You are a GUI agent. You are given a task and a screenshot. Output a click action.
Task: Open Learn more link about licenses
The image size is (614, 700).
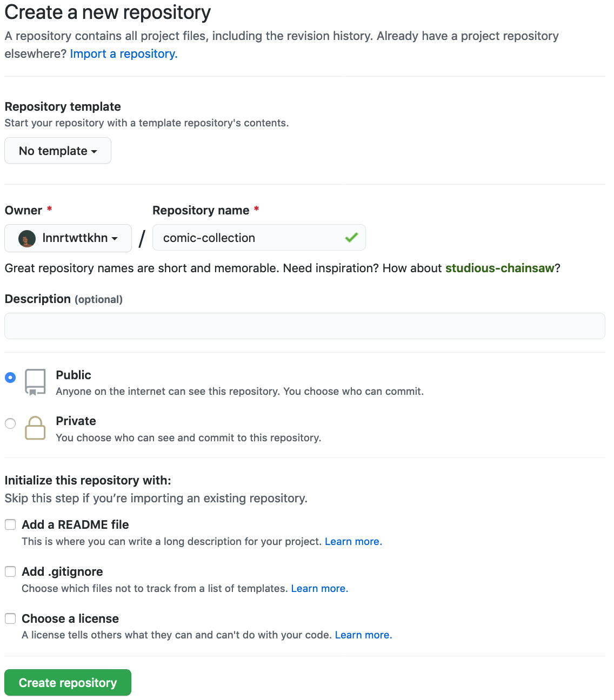363,635
